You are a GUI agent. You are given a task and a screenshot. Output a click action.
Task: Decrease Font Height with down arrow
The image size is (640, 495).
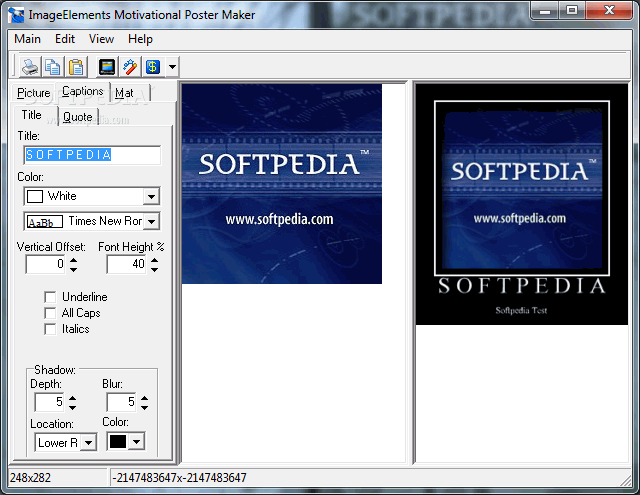point(154,269)
